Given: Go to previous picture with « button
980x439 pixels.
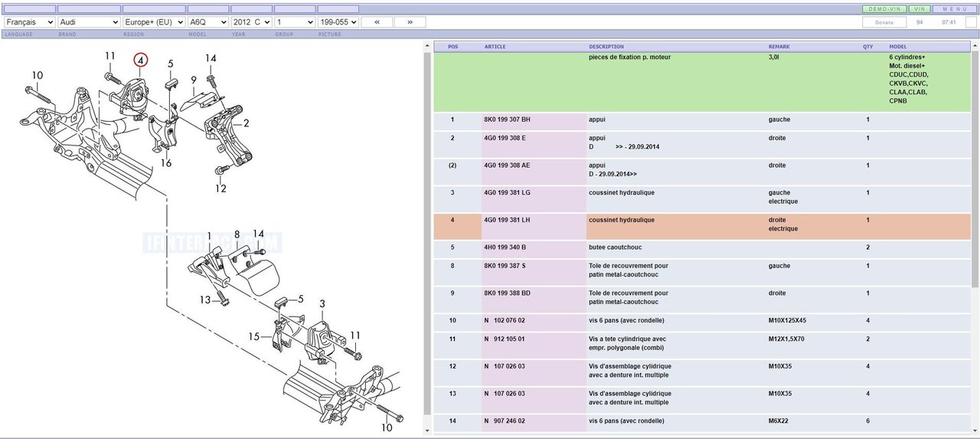Looking at the screenshot, I should (x=377, y=22).
